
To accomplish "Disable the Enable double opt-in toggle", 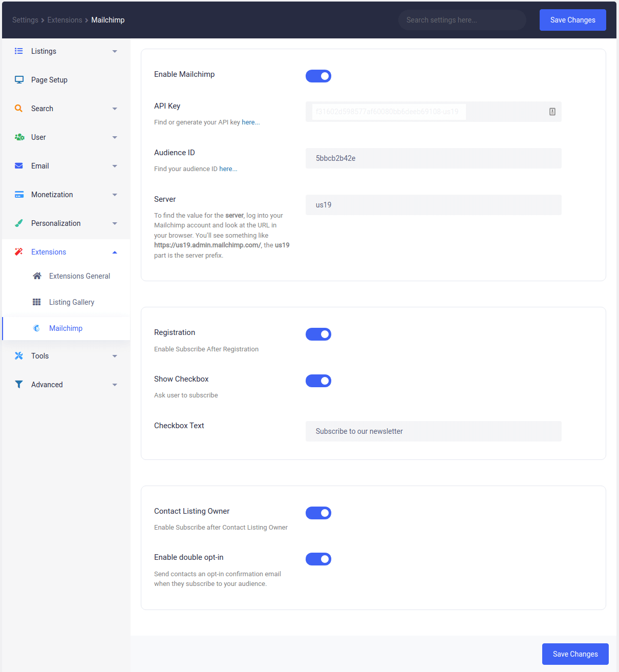I will point(318,559).
